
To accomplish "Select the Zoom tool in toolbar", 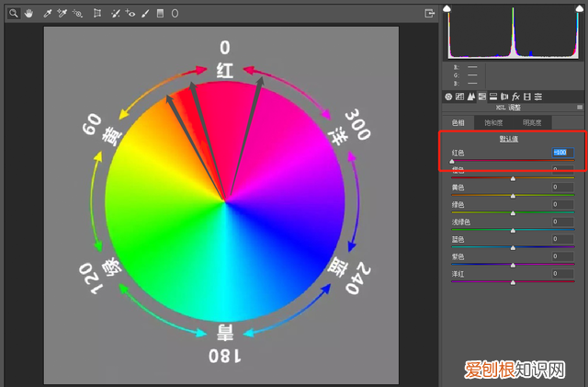I will 14,14.
